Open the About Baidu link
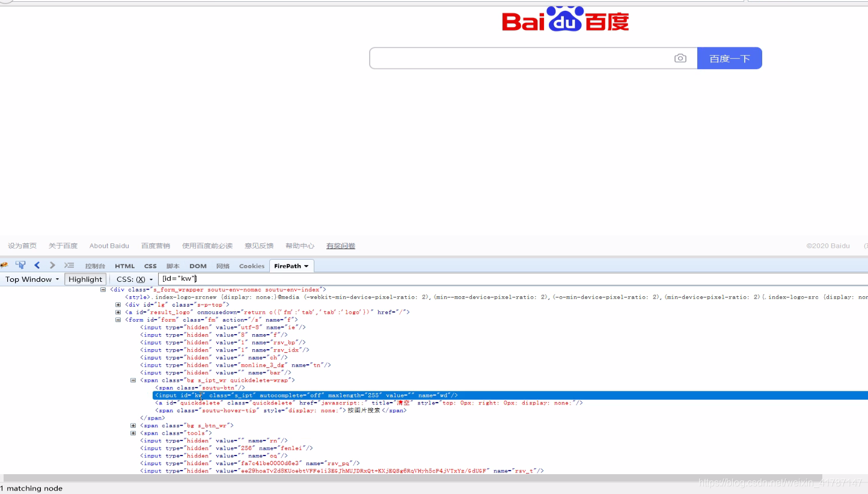The width and height of the screenshot is (868, 494). [109, 246]
